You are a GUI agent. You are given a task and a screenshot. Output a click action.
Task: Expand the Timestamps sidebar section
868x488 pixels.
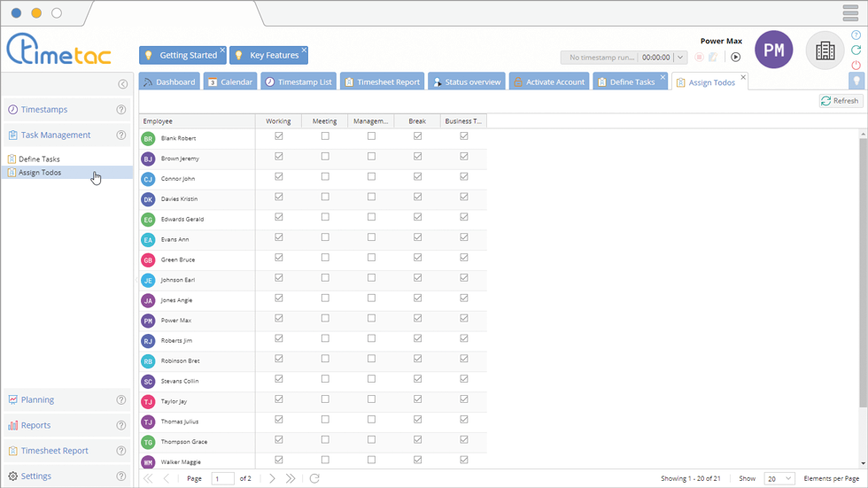(66, 110)
